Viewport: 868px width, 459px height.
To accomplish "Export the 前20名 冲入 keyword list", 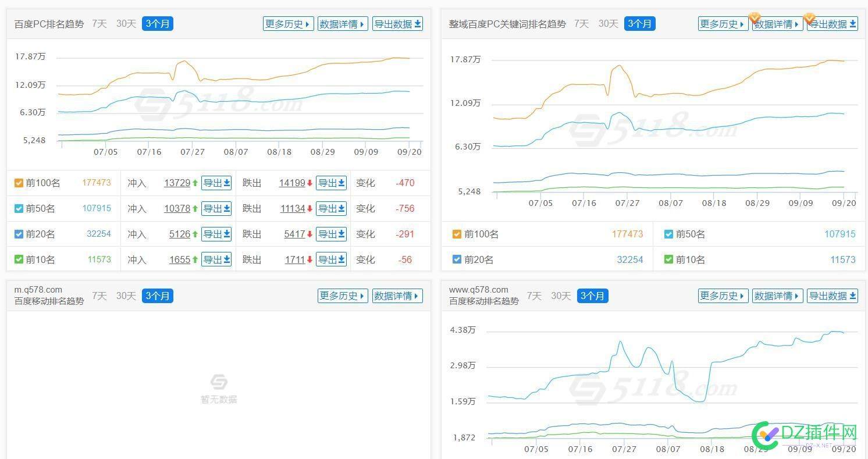I will (216, 234).
